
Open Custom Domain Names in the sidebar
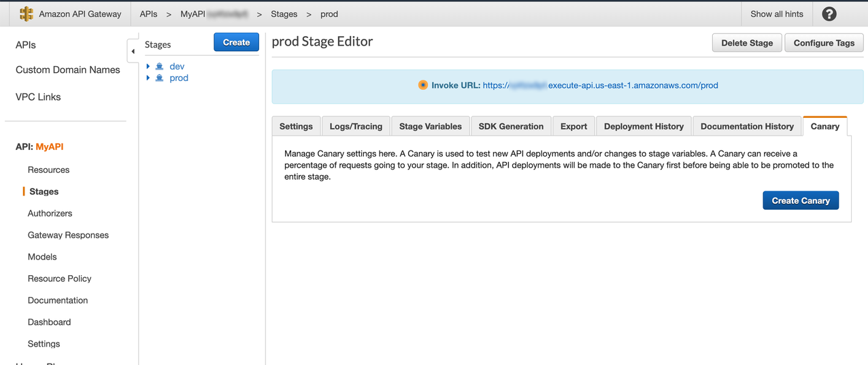pos(68,70)
